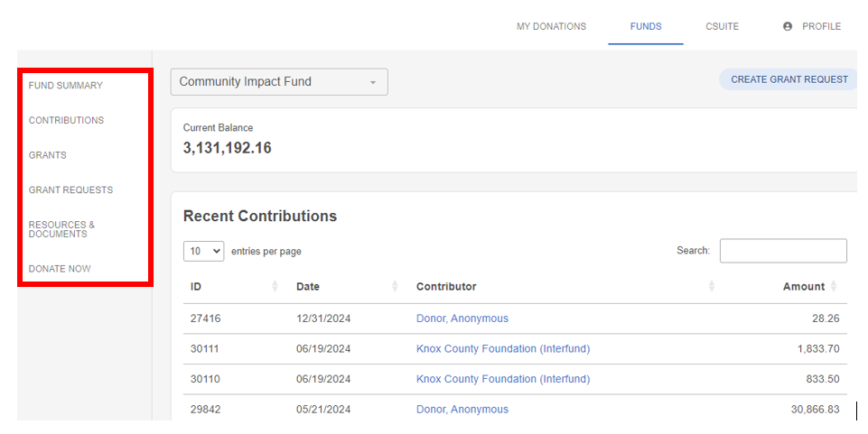
Task: Open Knox County Foundation link for 30111
Action: coord(502,349)
